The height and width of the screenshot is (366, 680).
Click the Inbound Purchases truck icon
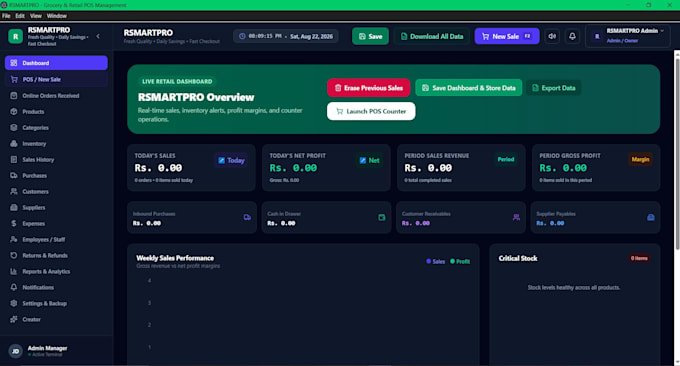pos(247,217)
